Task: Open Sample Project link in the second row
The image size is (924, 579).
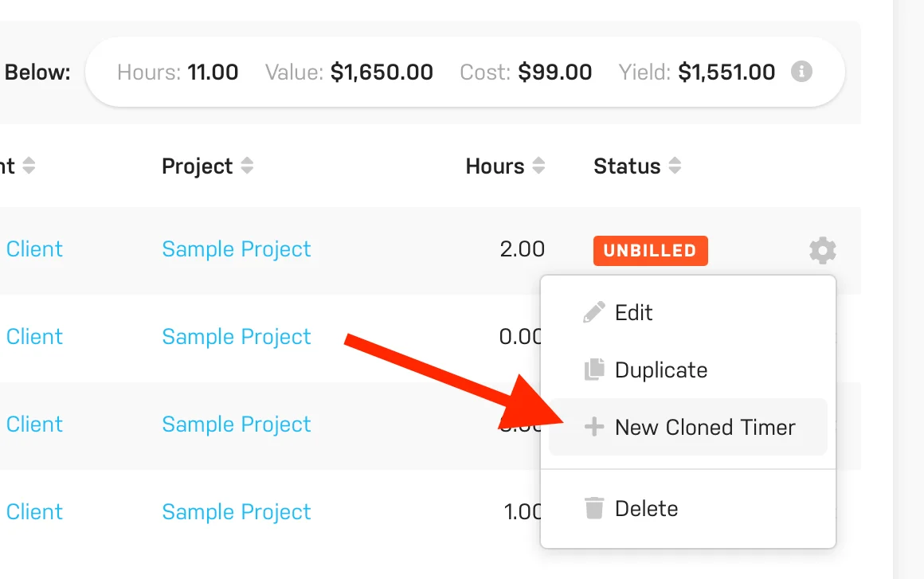Action: [x=237, y=337]
